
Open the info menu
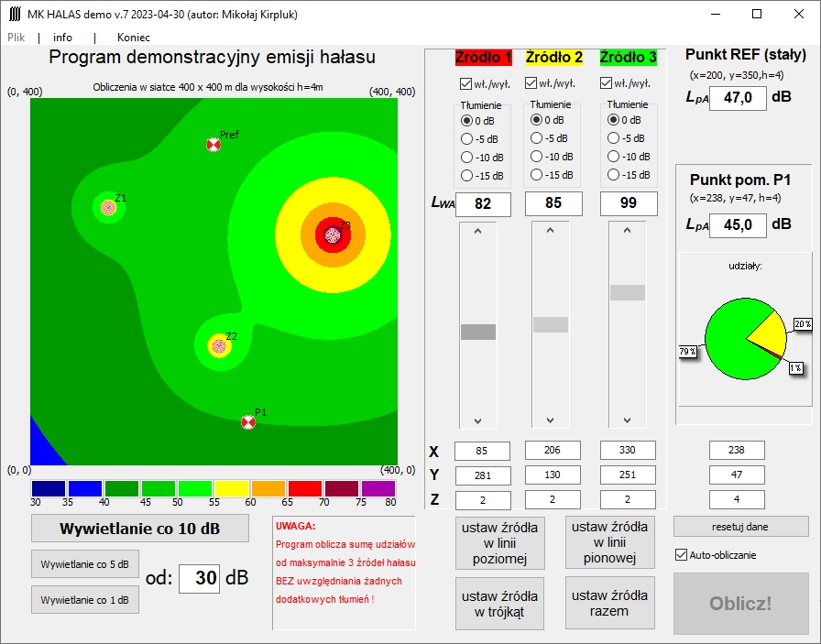(62, 38)
